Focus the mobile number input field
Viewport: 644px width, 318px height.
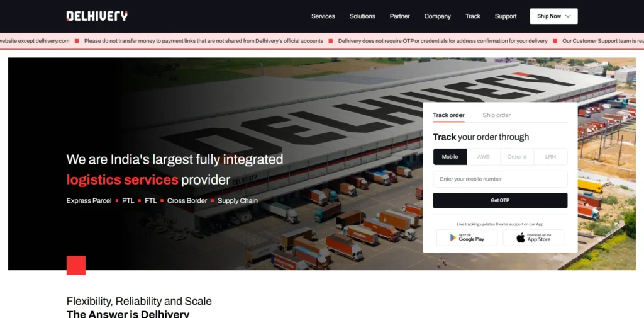500,179
